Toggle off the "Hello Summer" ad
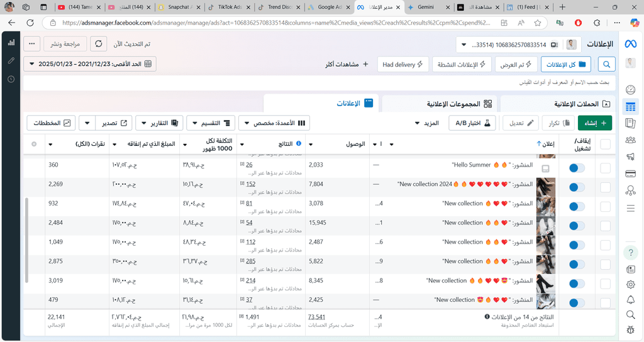Image resolution: width=644 pixels, height=342 pixels. tap(577, 168)
